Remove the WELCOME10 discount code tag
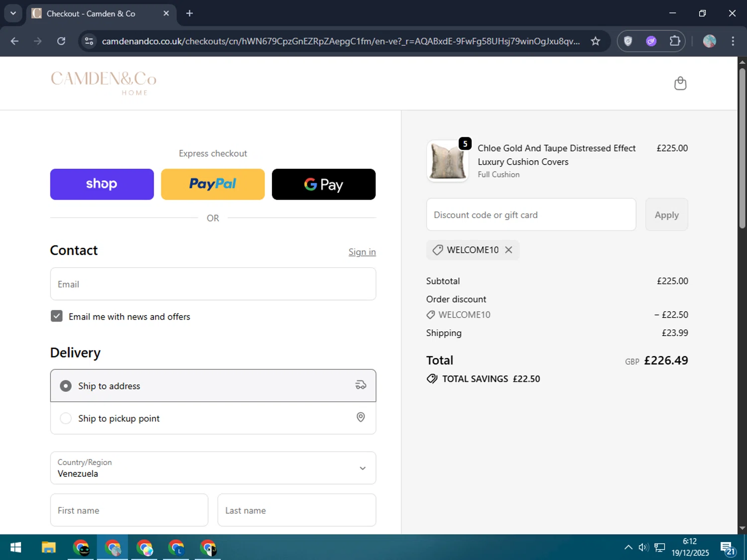The width and height of the screenshot is (747, 560). click(508, 250)
